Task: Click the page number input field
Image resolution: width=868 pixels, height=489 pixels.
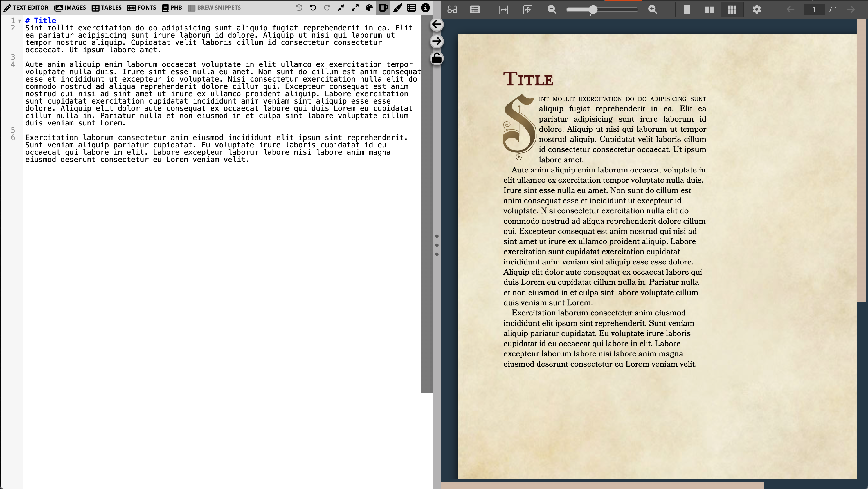Action: click(813, 10)
